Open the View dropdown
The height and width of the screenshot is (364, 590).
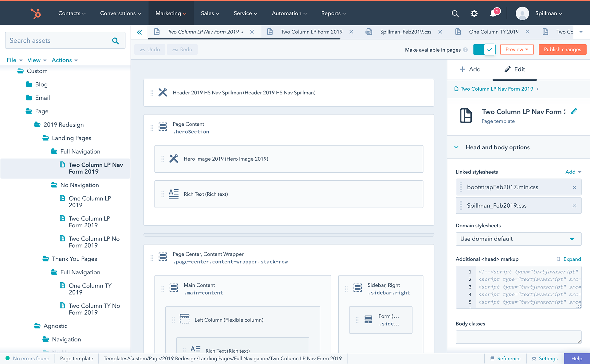(37, 60)
